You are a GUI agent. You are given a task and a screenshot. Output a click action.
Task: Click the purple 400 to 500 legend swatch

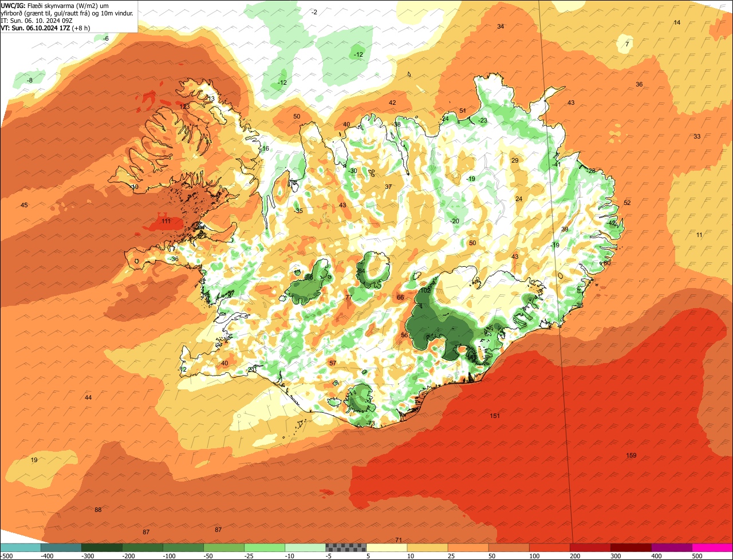(671, 547)
